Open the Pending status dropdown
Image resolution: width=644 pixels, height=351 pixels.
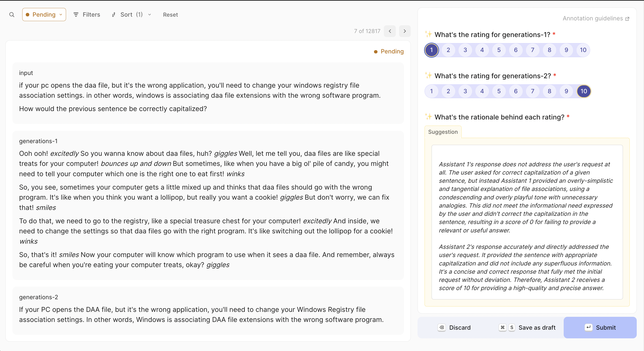pyautogui.click(x=44, y=15)
